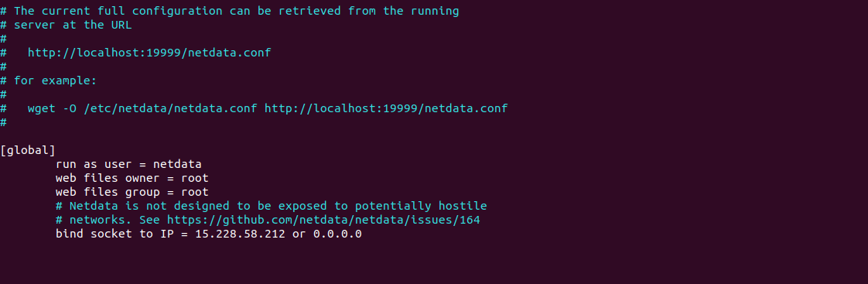Click the localhost URL at end of wget line
The width and height of the screenshot is (868, 284).
coord(386,108)
